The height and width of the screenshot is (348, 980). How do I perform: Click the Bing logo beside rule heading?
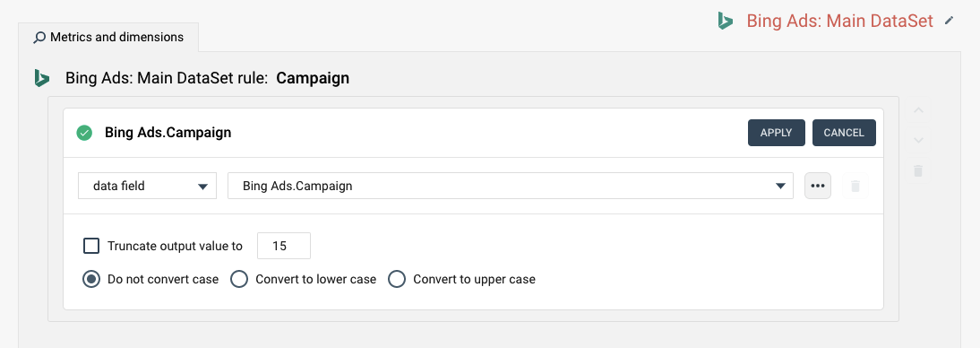(42, 78)
